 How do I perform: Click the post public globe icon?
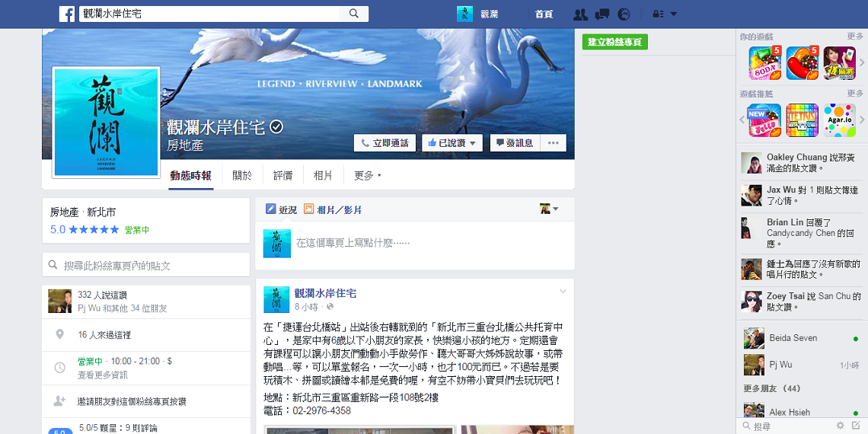point(330,307)
